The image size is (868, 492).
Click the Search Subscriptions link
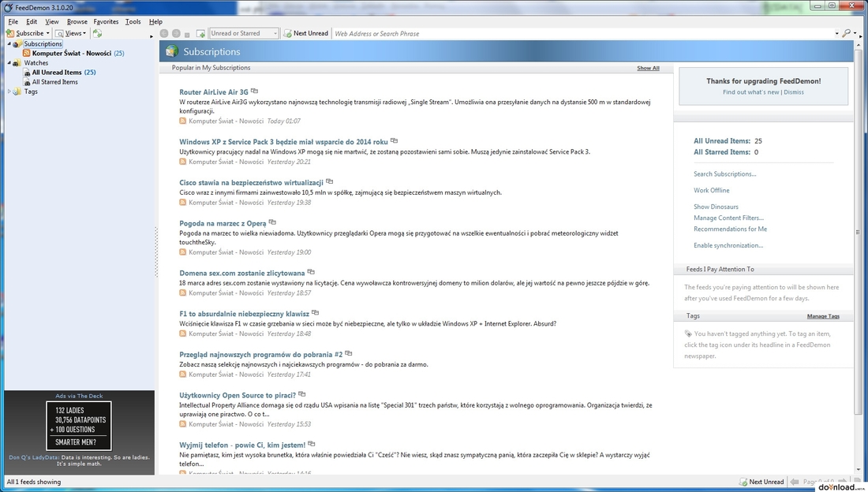point(724,173)
